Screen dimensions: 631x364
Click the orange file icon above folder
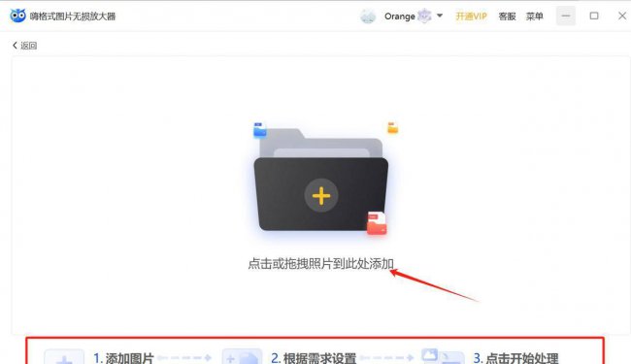point(393,127)
